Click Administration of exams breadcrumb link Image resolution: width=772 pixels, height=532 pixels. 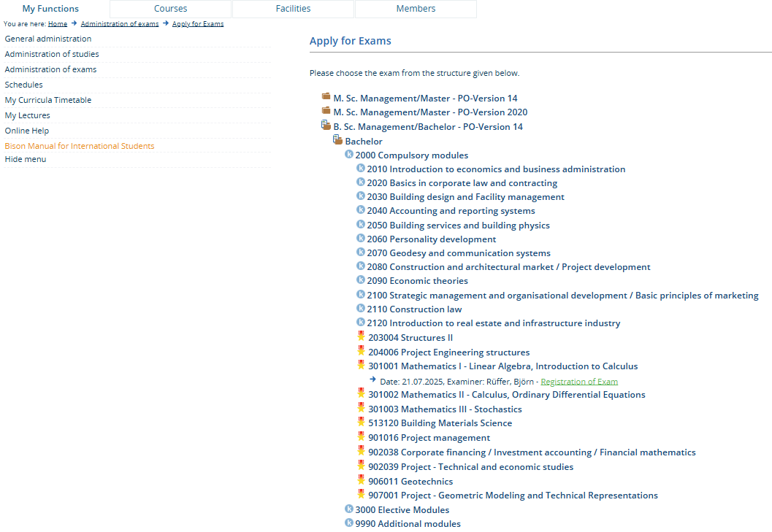click(120, 23)
